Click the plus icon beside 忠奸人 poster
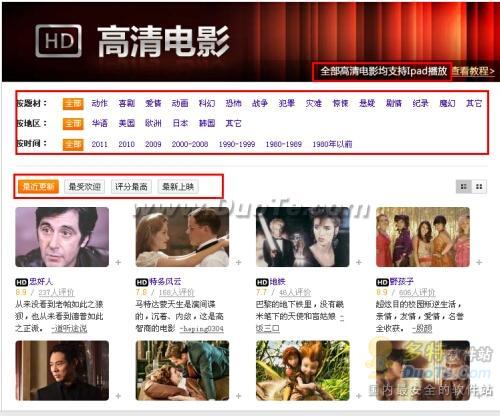 [118, 263]
